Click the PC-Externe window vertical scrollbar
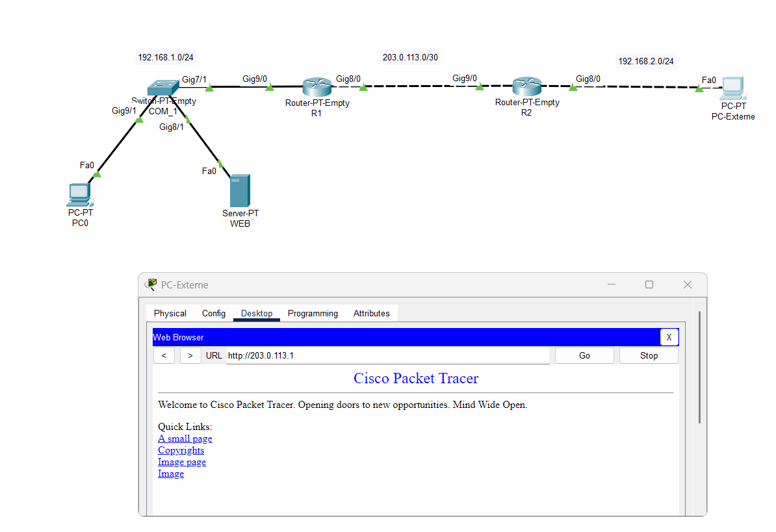The width and height of the screenshot is (776, 532). (699, 368)
